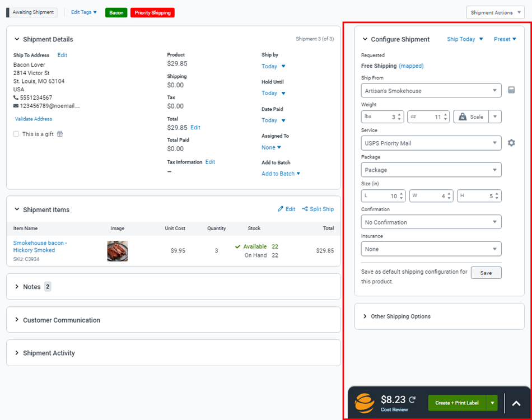Open the Edit Tags dropdown
This screenshot has height=420, width=532.
pyautogui.click(x=84, y=12)
